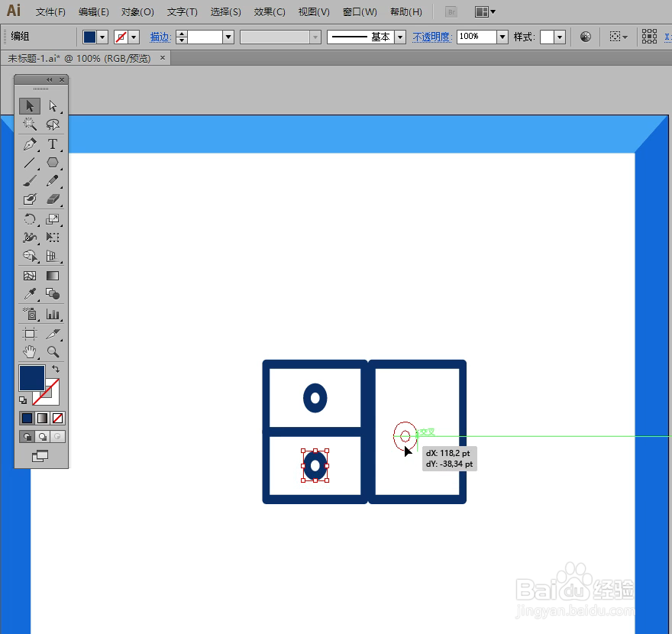Collapse the tools panel with double arrows

pyautogui.click(x=50, y=79)
